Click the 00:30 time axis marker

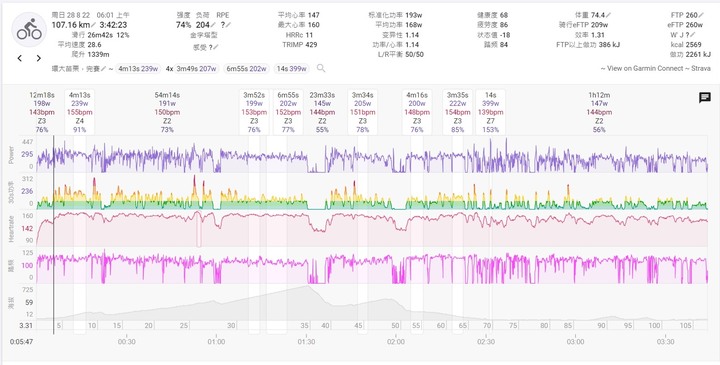coord(127,342)
